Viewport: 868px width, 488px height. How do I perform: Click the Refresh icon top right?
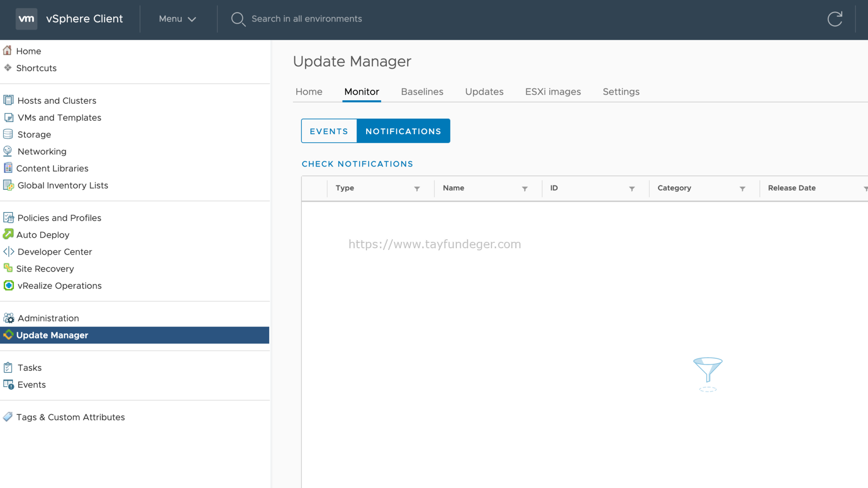(x=835, y=19)
